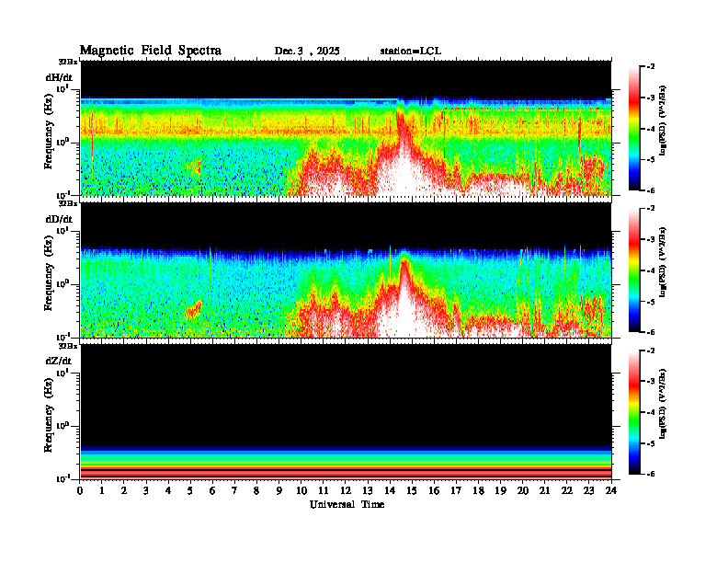
Task: Click hour tick label 6 on time axis
Action: (x=212, y=490)
